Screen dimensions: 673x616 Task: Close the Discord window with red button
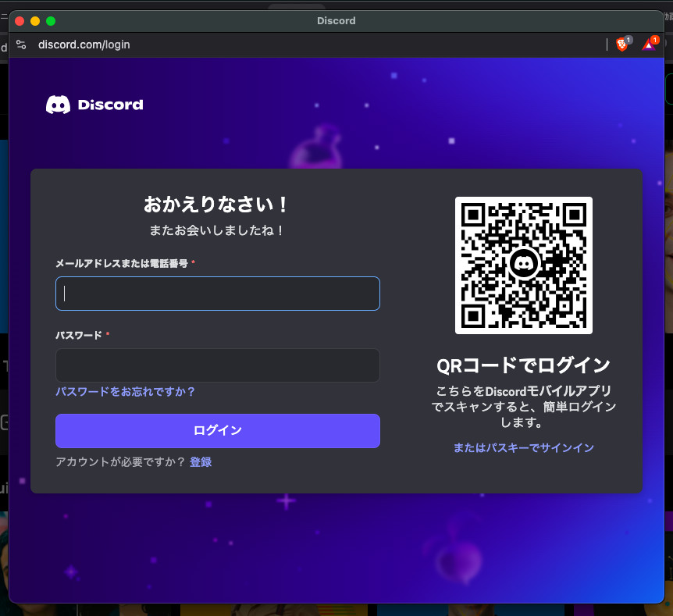click(x=20, y=21)
